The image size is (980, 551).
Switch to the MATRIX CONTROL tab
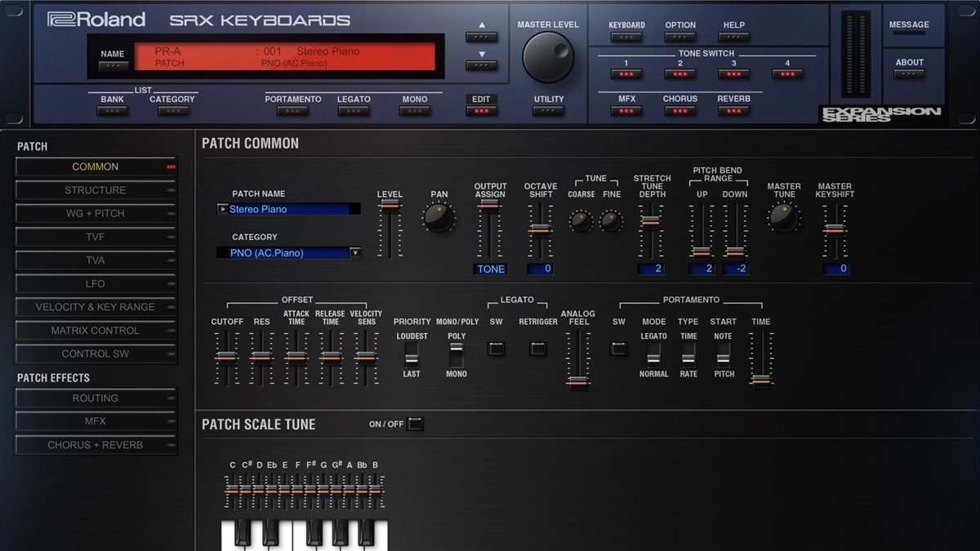click(96, 331)
